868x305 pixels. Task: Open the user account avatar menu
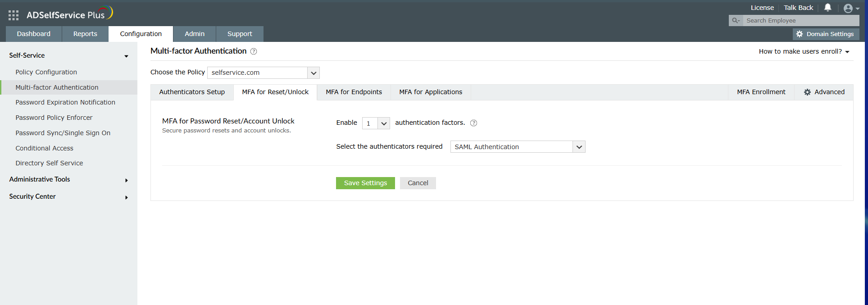tap(850, 8)
